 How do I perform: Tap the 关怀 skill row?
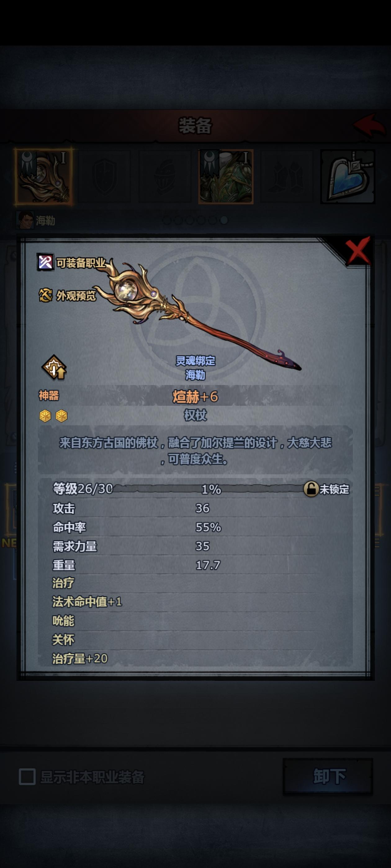[195, 640]
